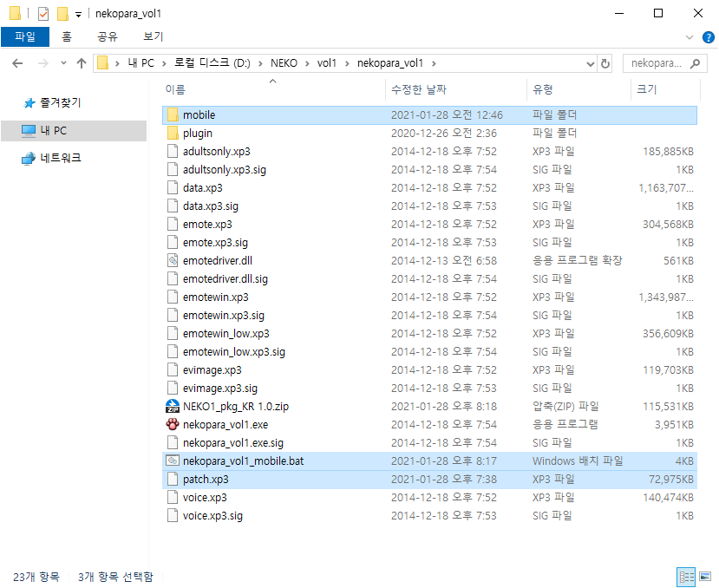Select file name emotewin.xp3
719x588 pixels.
coord(215,297)
